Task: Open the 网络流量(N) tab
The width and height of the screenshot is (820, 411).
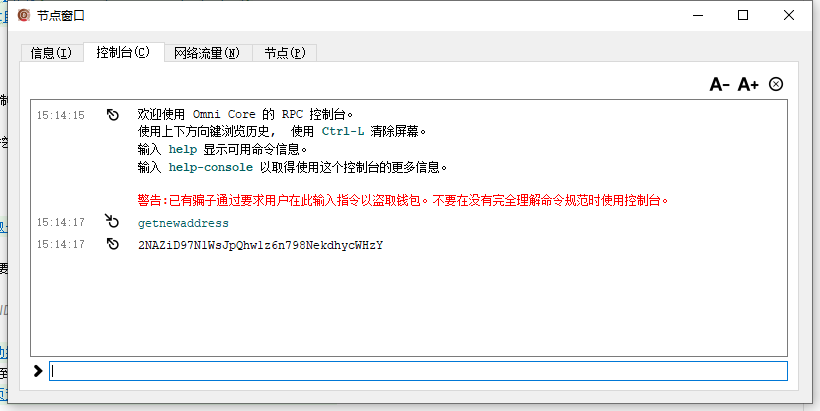Action: 207,53
